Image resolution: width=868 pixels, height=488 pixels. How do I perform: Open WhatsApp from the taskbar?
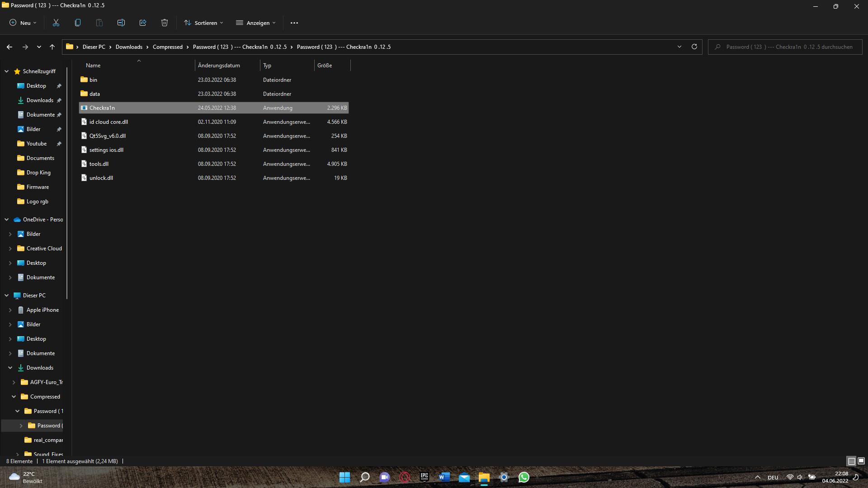coord(524,477)
